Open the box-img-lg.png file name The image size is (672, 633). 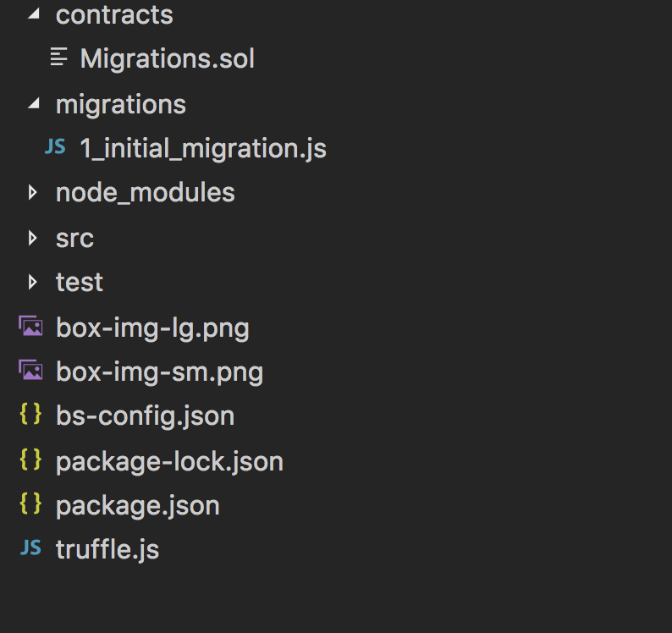tap(152, 327)
